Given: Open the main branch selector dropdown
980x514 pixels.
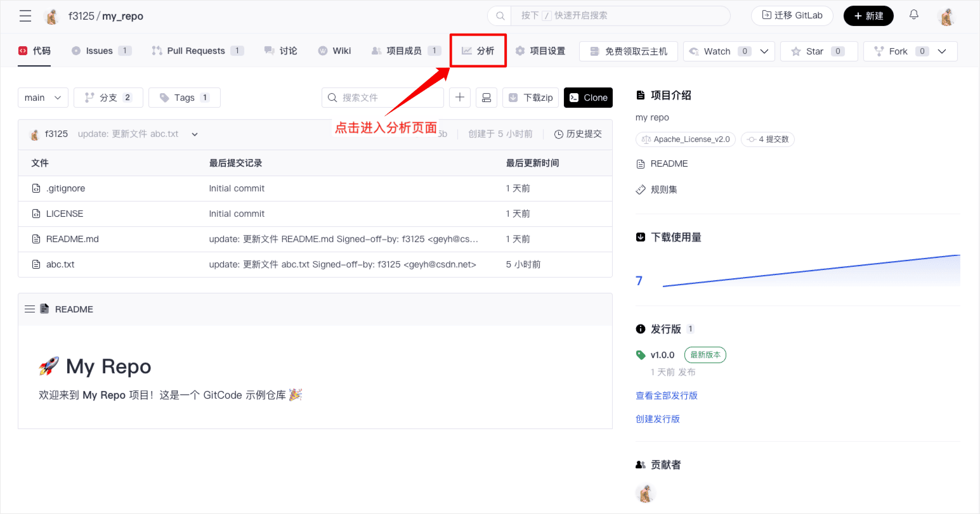Looking at the screenshot, I should pos(42,98).
